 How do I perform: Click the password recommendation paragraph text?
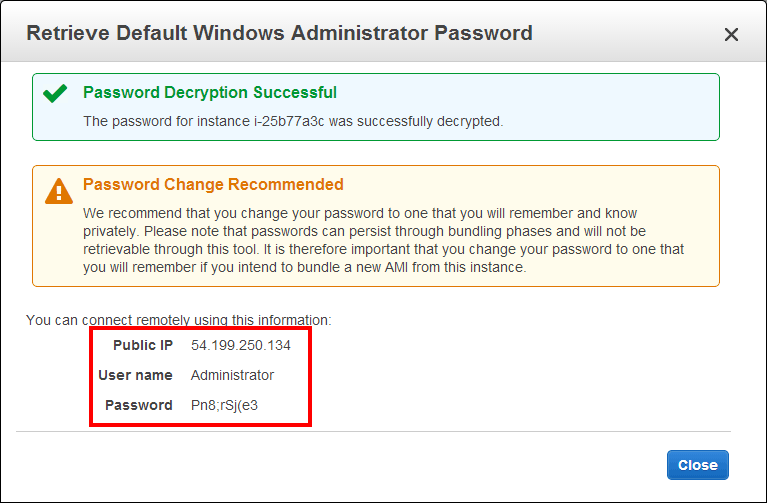point(383,241)
